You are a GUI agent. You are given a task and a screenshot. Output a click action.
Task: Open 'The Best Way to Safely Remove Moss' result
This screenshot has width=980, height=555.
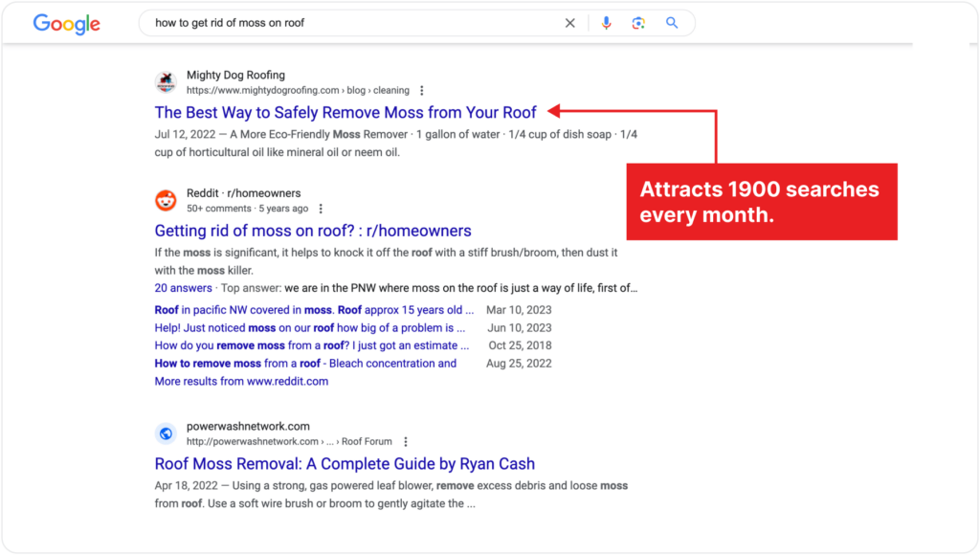(345, 113)
